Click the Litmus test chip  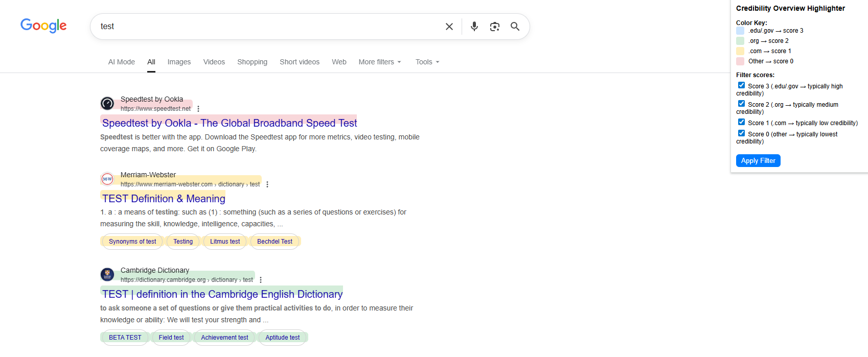click(x=225, y=242)
